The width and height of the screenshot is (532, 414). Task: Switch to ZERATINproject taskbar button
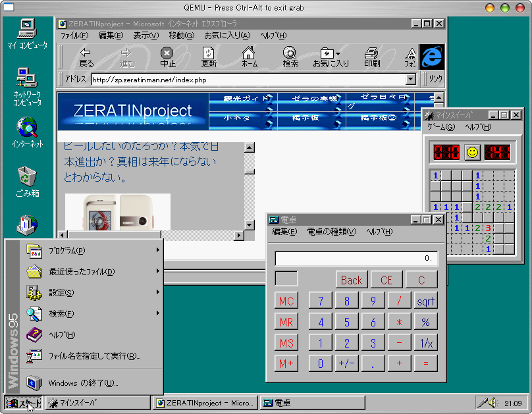pos(205,403)
